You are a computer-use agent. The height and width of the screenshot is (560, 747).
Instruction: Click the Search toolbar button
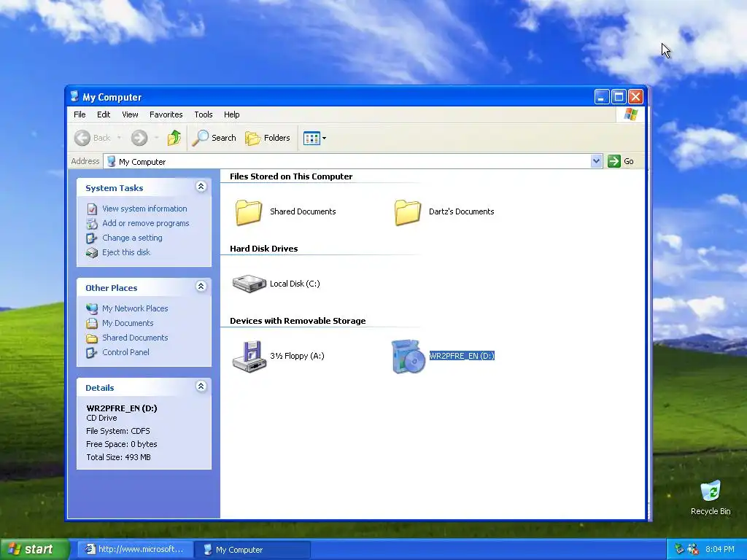pos(214,138)
